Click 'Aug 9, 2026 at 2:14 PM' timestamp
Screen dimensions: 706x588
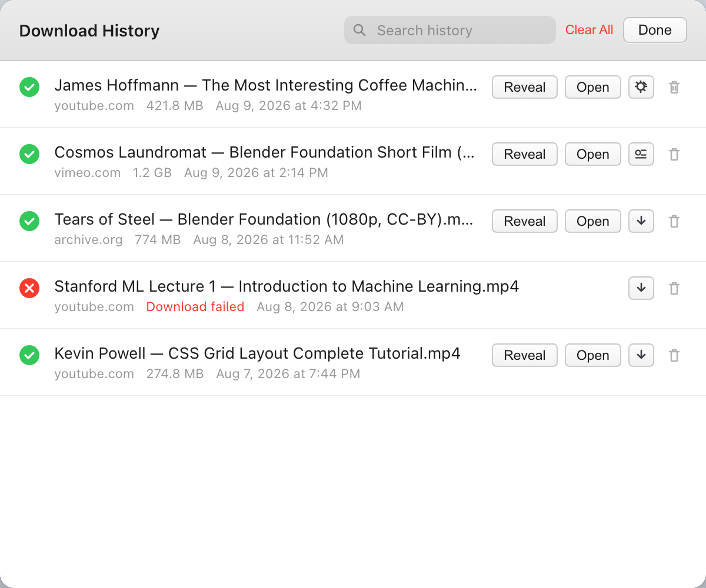256,172
